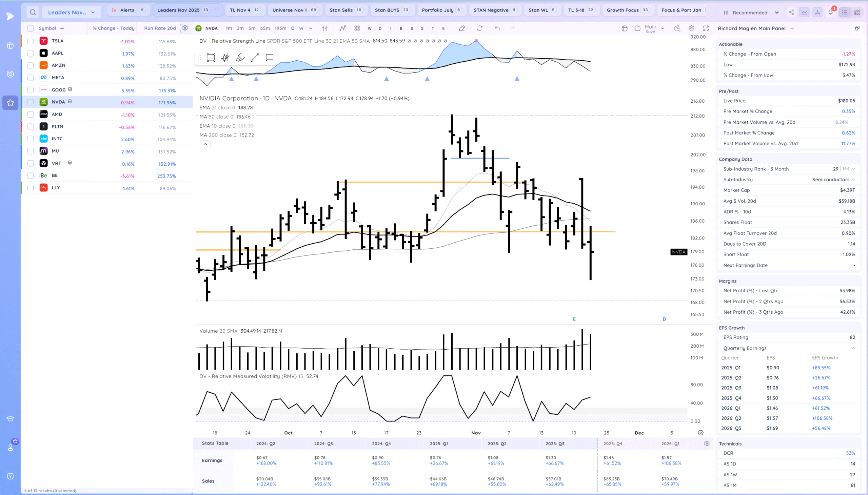The image size is (868, 495).
Task: Click the search magnifier icon
Action: (33, 12)
